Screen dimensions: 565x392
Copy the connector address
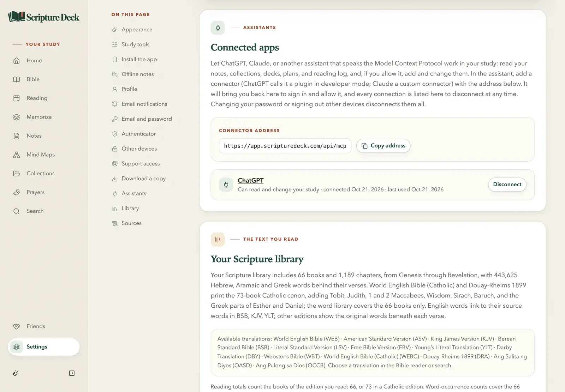tap(383, 146)
